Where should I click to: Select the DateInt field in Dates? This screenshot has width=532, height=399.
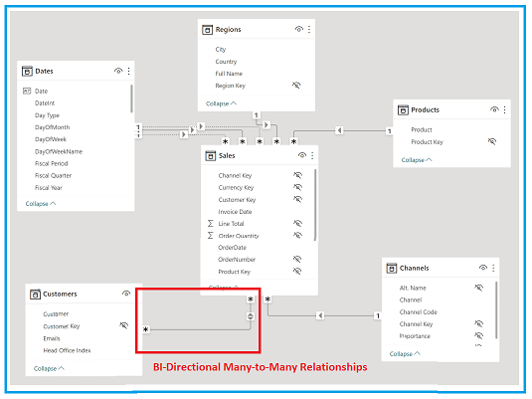click(45, 102)
